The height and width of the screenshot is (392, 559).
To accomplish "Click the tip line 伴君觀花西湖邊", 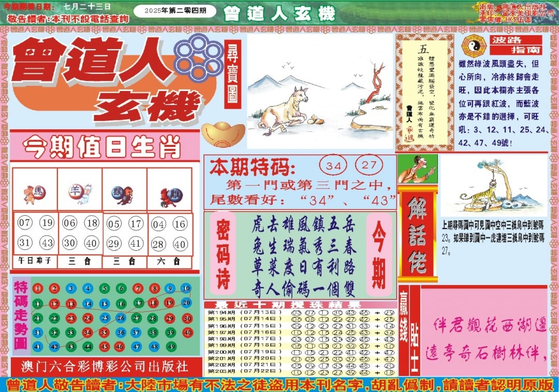I will click(490, 325).
